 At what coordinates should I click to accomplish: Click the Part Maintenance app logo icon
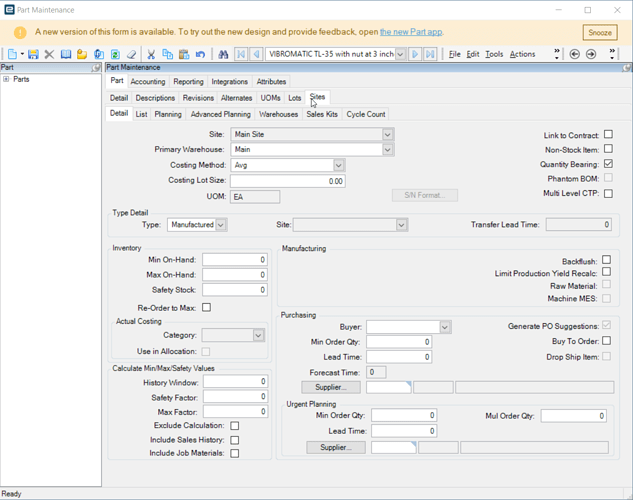coord(9,10)
